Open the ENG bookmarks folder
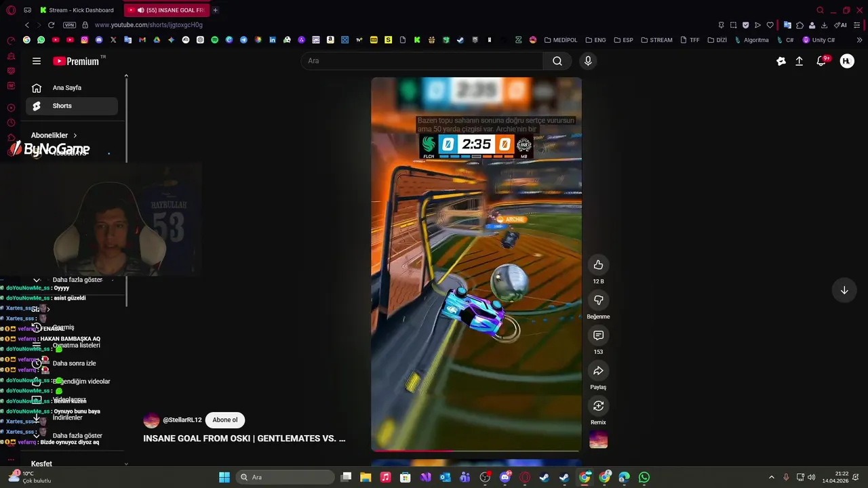 pos(595,40)
